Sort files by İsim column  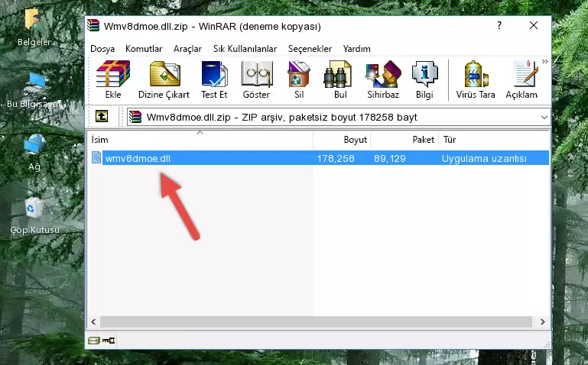point(200,139)
